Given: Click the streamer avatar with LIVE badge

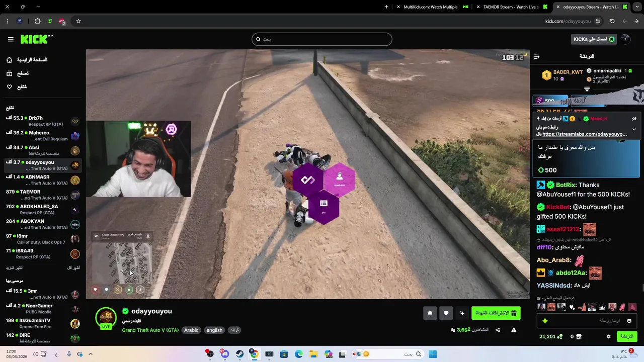Looking at the screenshot, I should pos(106,319).
